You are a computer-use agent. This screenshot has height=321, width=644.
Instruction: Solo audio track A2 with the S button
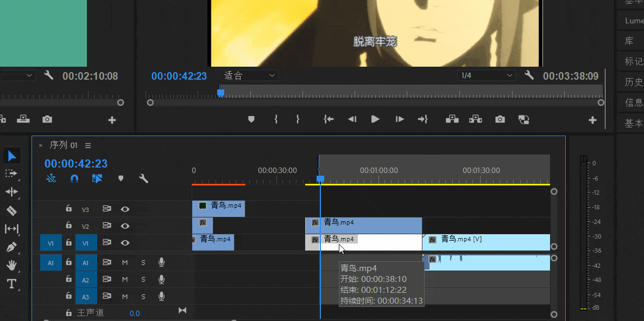pos(143,279)
